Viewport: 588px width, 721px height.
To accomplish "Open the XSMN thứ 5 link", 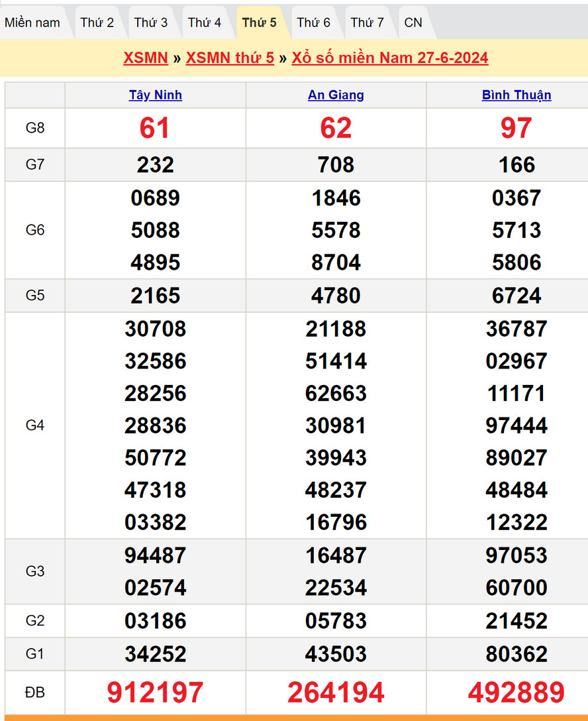I will click(x=230, y=58).
